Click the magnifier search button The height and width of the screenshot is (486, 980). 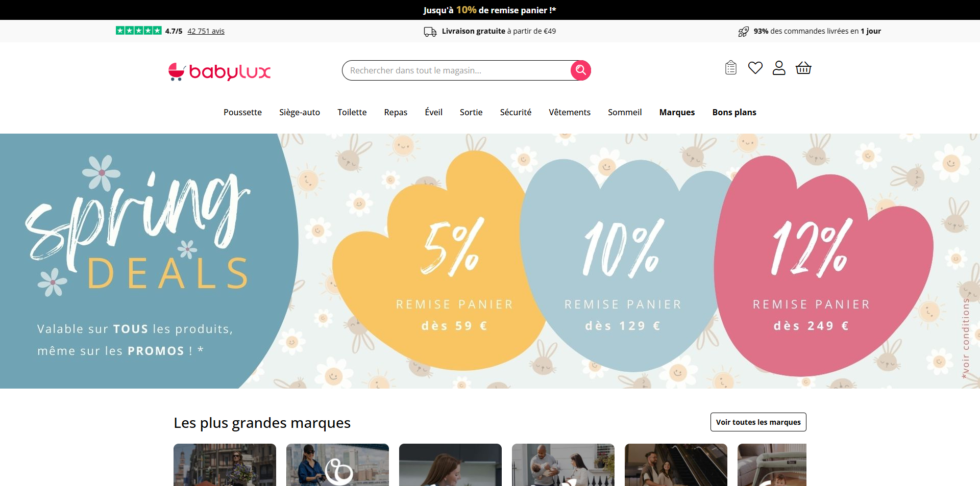click(x=580, y=70)
